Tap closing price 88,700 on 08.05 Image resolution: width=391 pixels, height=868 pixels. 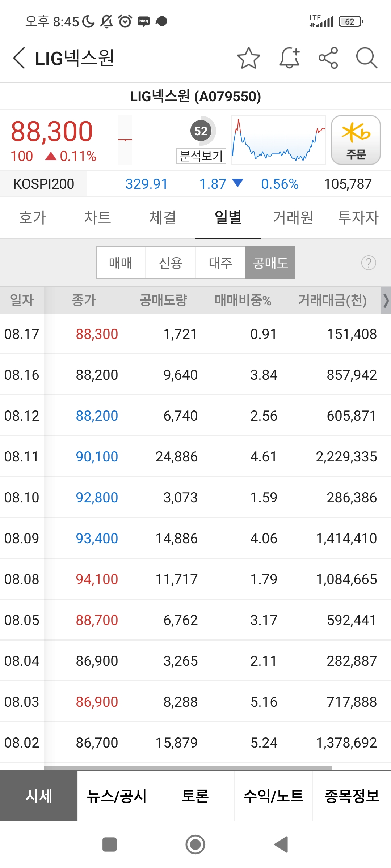point(97,620)
